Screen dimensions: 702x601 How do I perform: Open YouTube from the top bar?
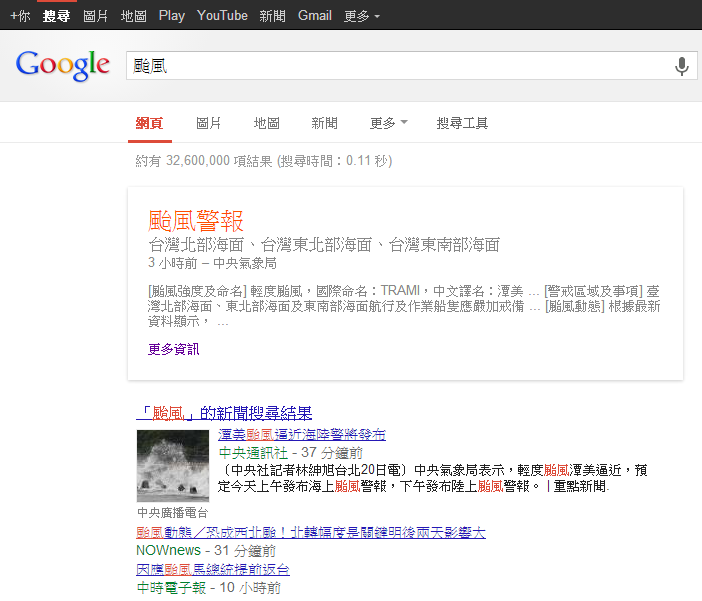(222, 15)
